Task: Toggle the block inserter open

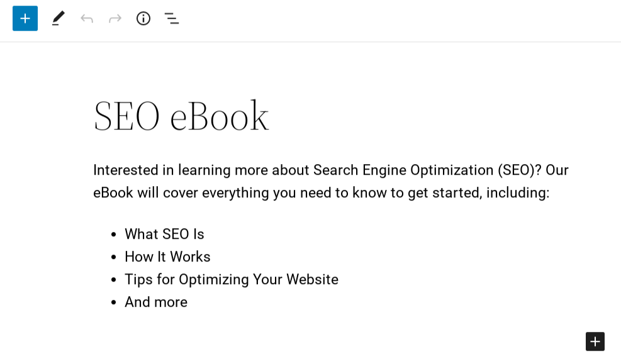Action: coord(25,18)
